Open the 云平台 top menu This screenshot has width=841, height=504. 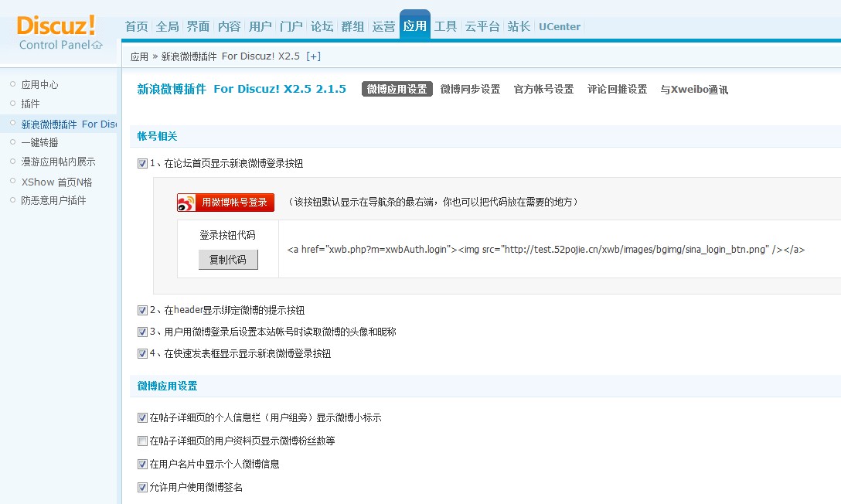[482, 26]
